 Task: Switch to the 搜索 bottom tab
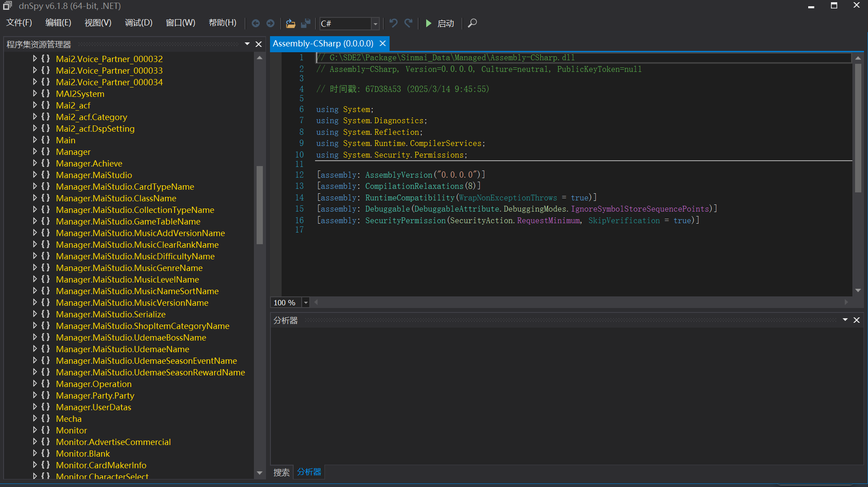282,472
